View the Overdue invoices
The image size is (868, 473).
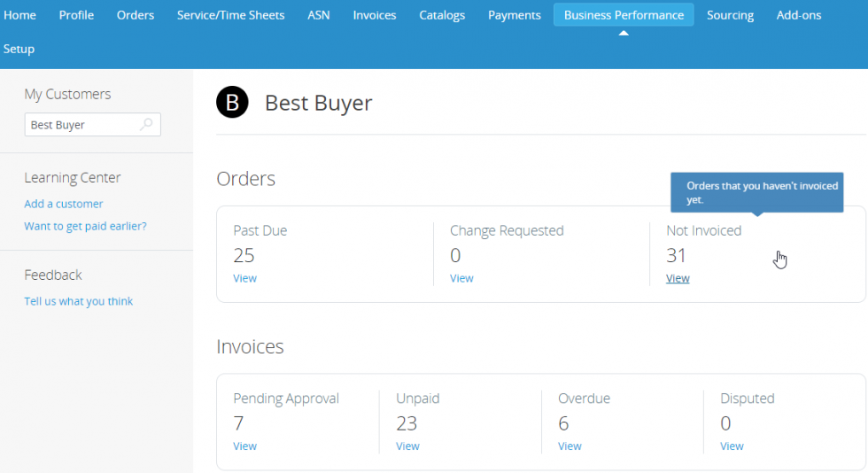tap(570, 446)
